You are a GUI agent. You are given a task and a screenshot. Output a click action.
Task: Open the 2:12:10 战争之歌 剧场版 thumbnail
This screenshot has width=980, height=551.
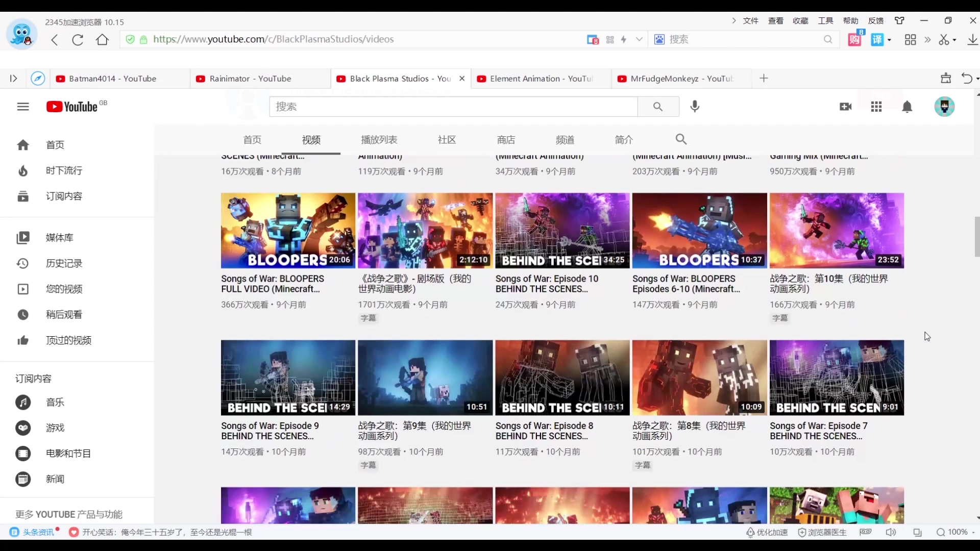coord(425,230)
